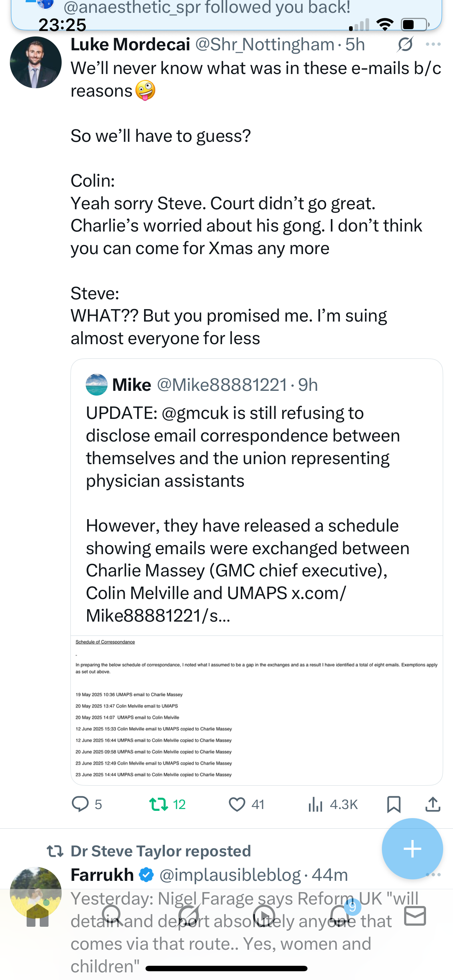Open Grok from the bottom navigation bar
453x980 pixels.
tap(189, 915)
